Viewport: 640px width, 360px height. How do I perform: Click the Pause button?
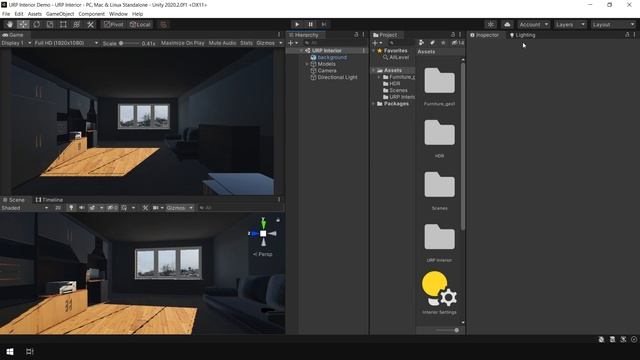tap(311, 24)
